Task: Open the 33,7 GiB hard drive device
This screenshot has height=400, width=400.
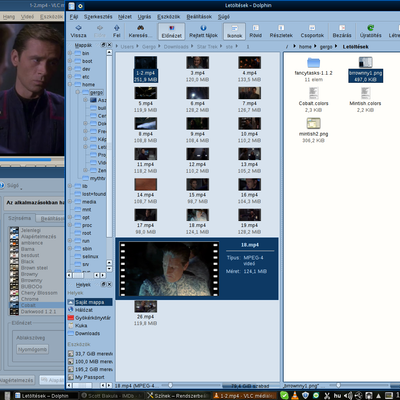Action: coord(90,354)
